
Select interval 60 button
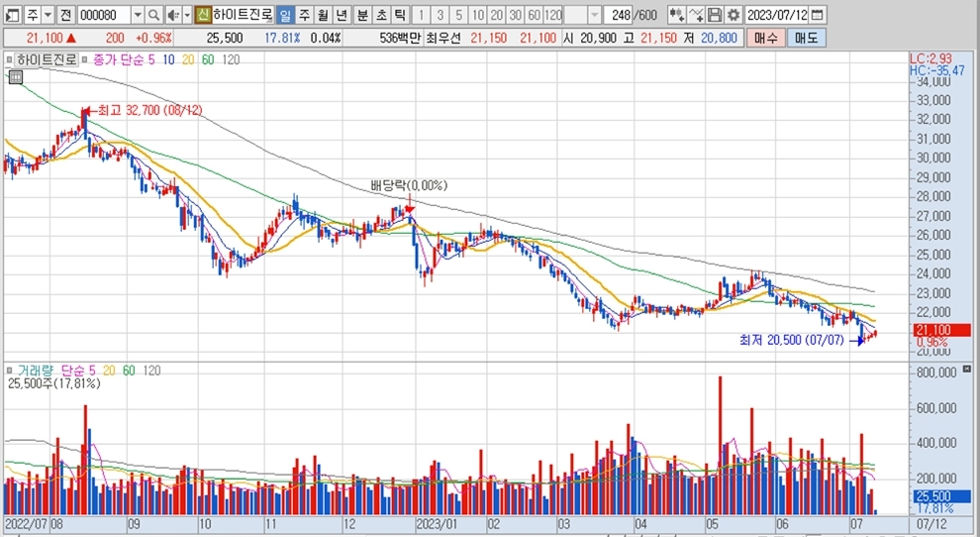[x=534, y=15]
